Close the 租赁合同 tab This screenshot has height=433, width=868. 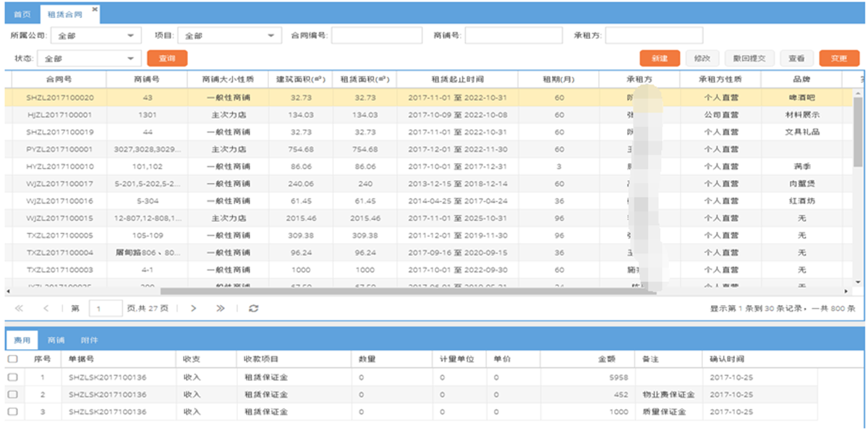click(x=95, y=10)
